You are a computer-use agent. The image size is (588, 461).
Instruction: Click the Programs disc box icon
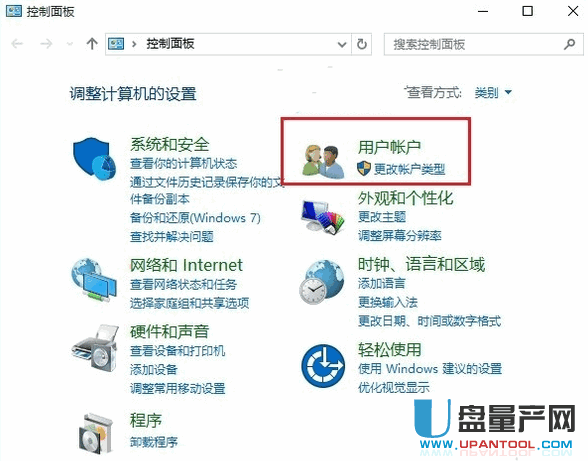click(96, 432)
